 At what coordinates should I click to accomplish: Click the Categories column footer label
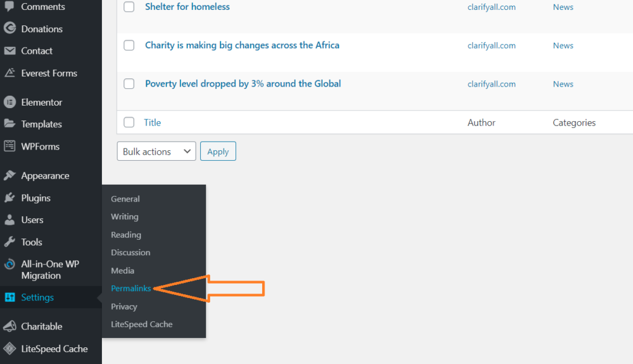click(574, 123)
